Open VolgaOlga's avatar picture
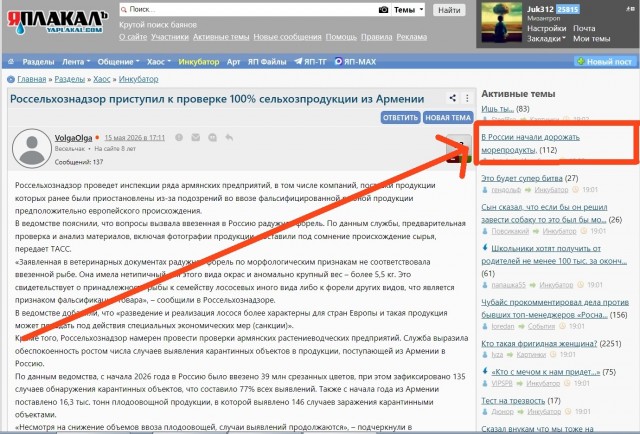The height and width of the screenshot is (434, 640). (32, 149)
